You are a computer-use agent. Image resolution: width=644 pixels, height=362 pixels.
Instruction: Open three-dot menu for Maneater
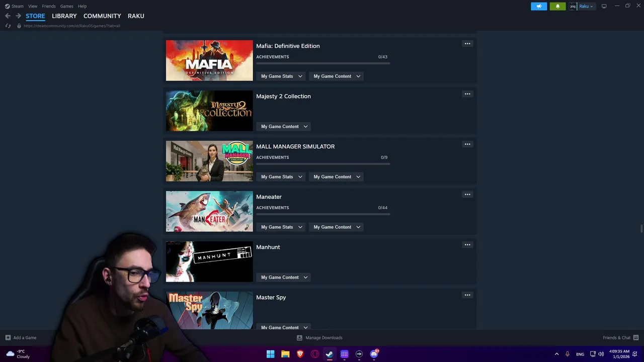[x=467, y=195]
